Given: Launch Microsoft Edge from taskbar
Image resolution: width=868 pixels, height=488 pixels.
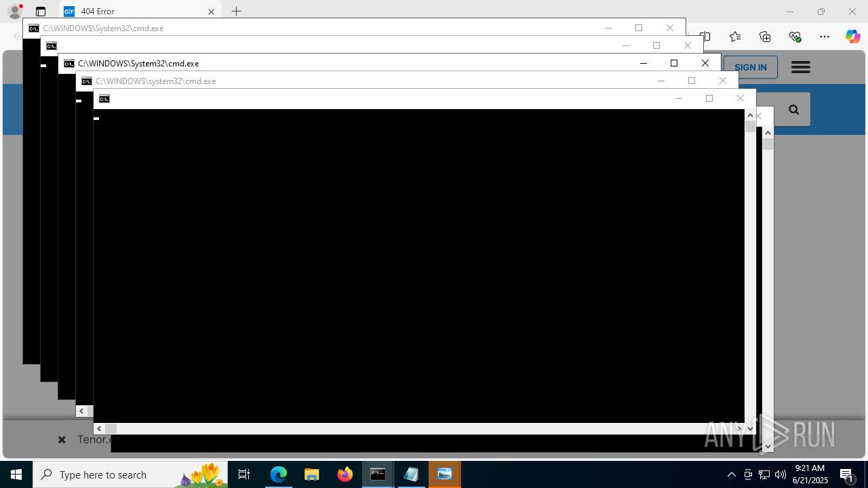Looking at the screenshot, I should (x=279, y=474).
